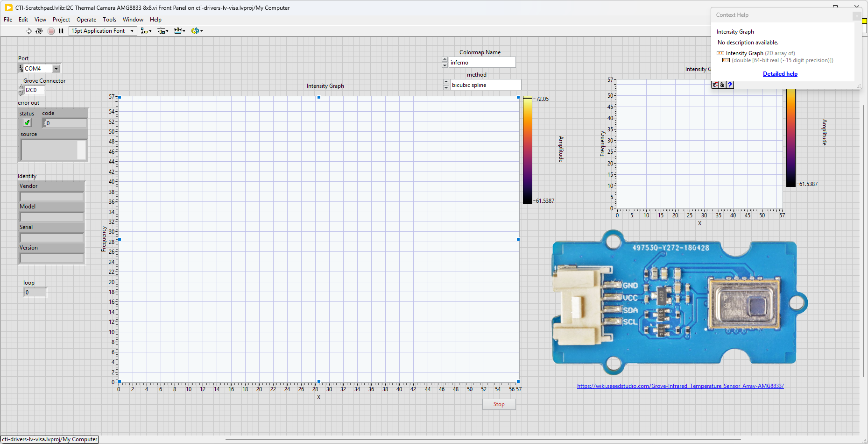The width and height of the screenshot is (868, 444).
Task: Click the Grove Connector I2C0 stepper arrows
Action: pyautogui.click(x=21, y=90)
